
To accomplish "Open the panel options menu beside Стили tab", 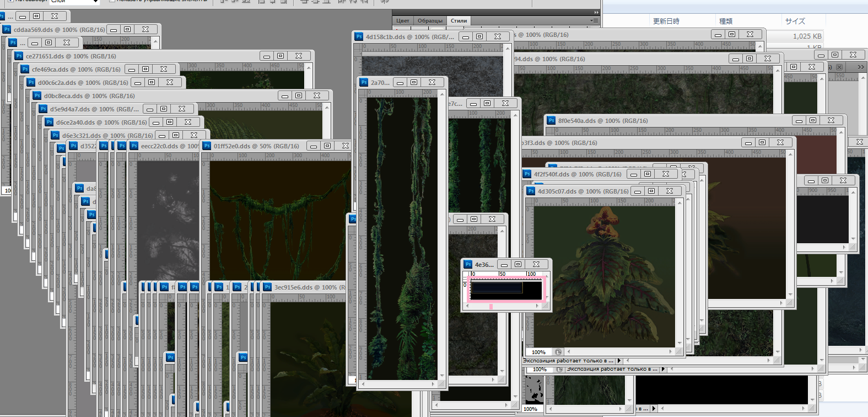I will [594, 20].
